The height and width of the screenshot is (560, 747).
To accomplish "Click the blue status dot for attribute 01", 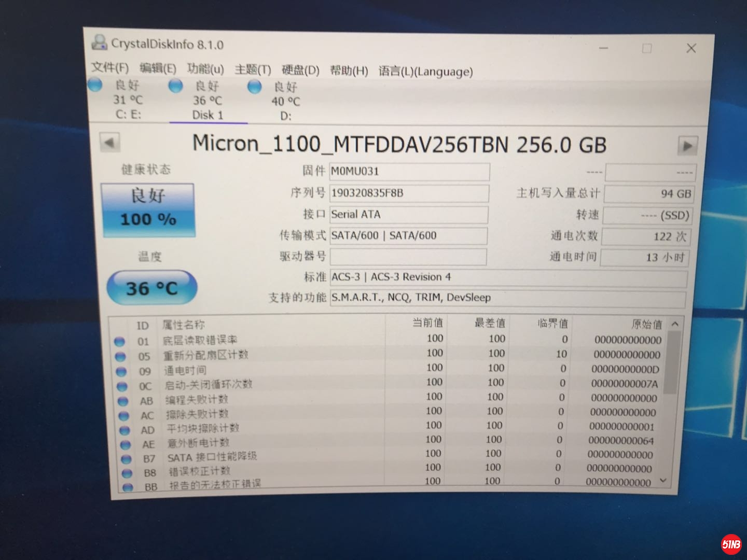I will pos(120,341).
